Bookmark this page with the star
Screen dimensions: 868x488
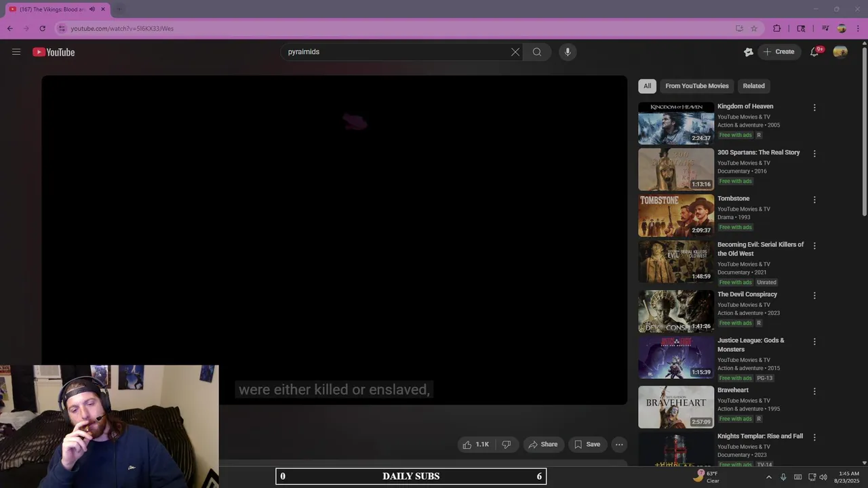[x=754, y=28]
